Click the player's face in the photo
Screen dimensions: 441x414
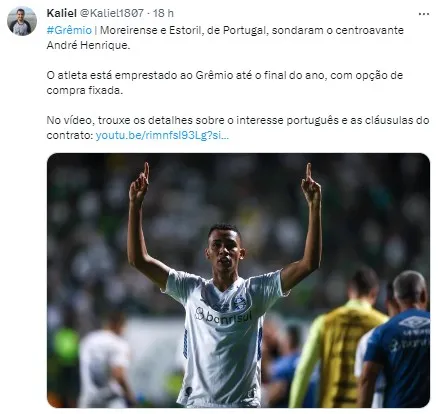pos(224,248)
